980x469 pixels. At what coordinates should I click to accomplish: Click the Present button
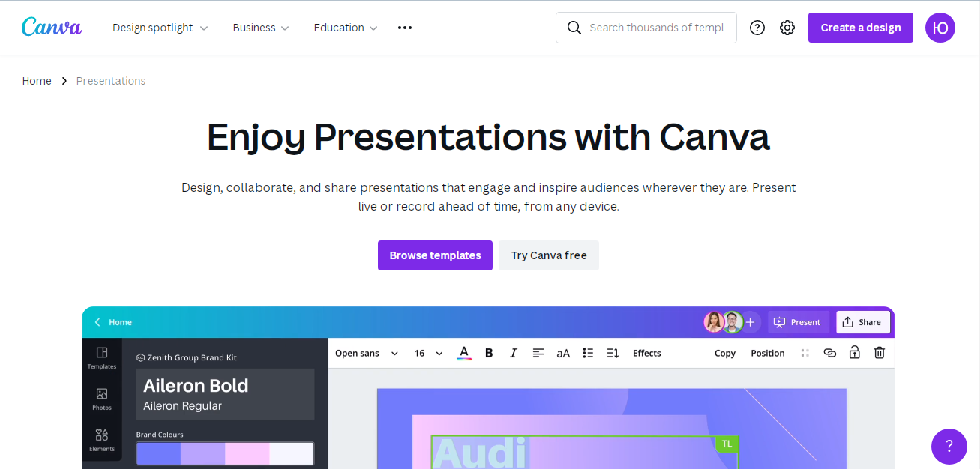pyautogui.click(x=799, y=322)
